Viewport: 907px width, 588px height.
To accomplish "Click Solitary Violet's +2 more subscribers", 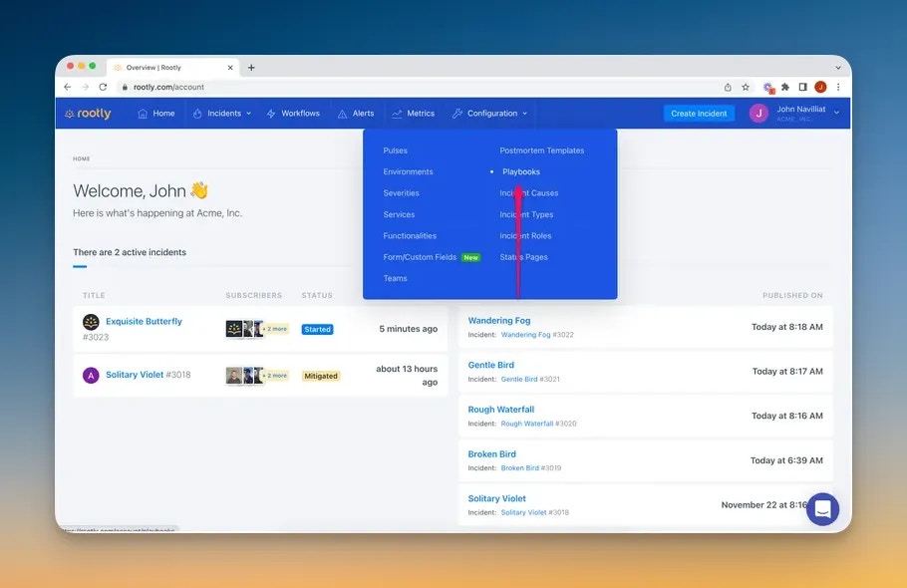I will click(276, 376).
